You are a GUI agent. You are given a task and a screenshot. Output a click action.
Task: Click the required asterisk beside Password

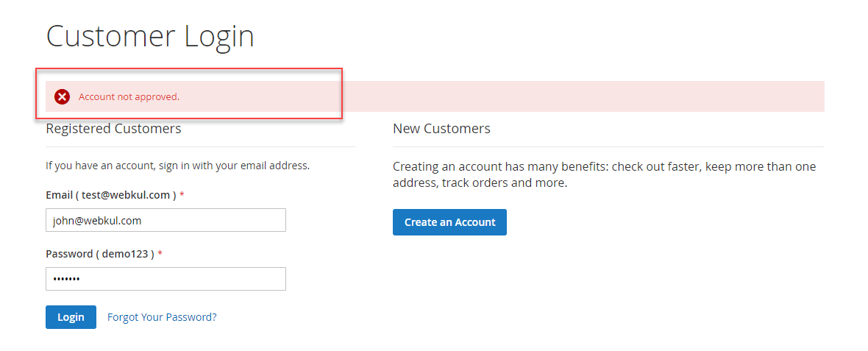(160, 254)
